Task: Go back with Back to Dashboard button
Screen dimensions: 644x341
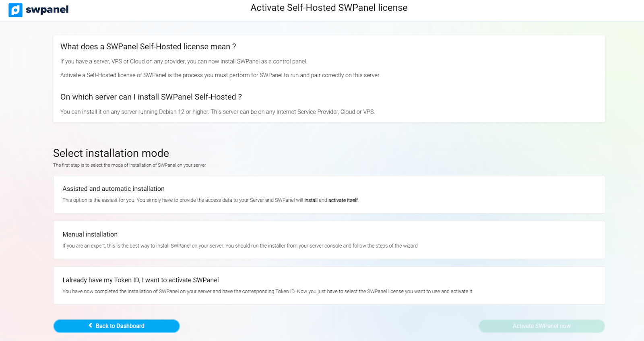Action: pyautogui.click(x=116, y=326)
